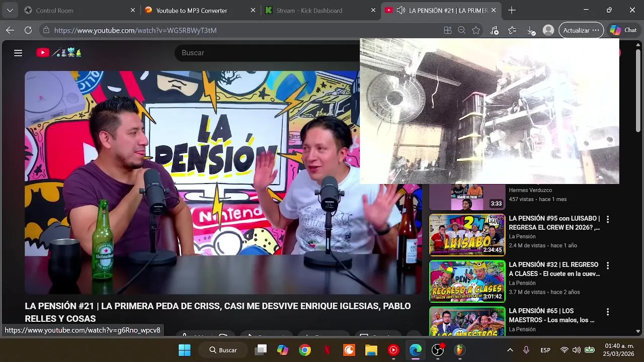Select Microsoft Edge on the taskbar

tap(416, 350)
